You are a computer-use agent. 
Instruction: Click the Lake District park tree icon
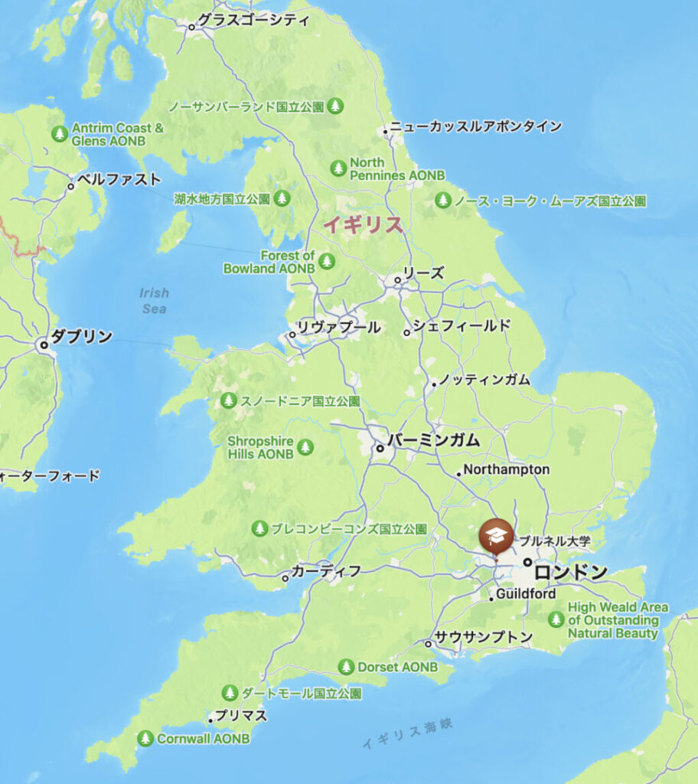pos(282,198)
